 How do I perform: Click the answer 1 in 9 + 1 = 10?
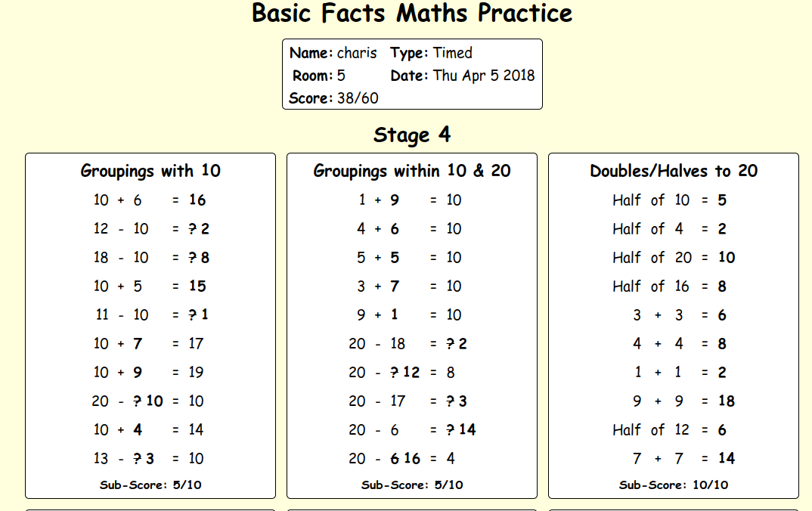[x=395, y=314]
